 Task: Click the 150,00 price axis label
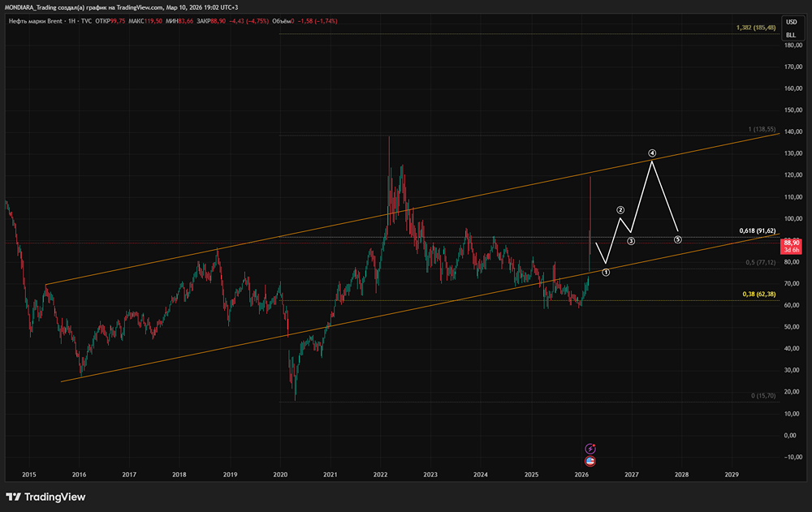coord(793,110)
